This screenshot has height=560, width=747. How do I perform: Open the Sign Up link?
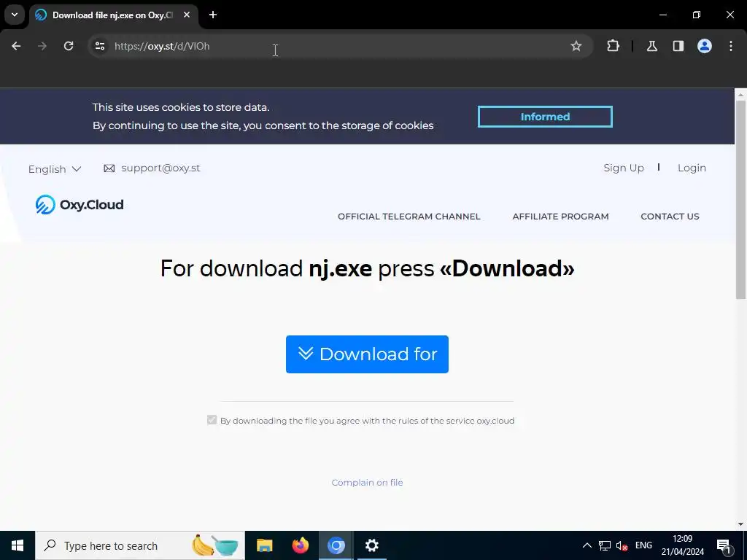point(624,168)
